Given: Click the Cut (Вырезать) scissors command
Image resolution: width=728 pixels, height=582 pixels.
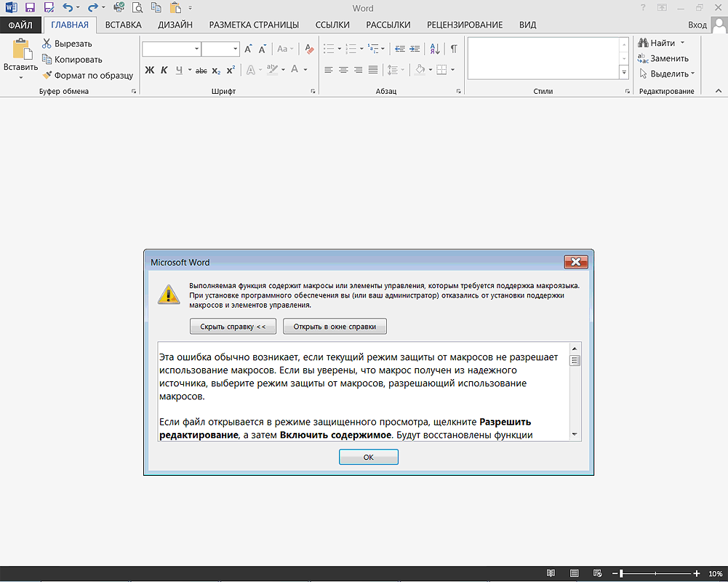Looking at the screenshot, I should click(x=68, y=44).
